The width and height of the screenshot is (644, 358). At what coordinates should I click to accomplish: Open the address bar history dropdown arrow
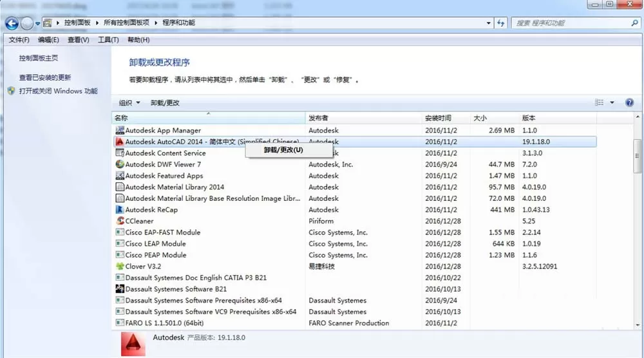[488, 23]
